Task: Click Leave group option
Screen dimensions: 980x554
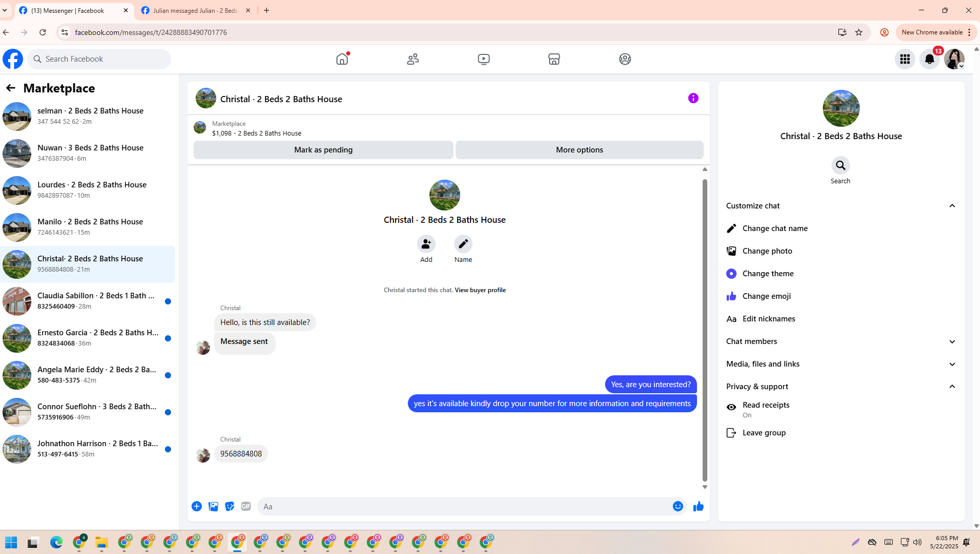Action: click(x=841, y=433)
